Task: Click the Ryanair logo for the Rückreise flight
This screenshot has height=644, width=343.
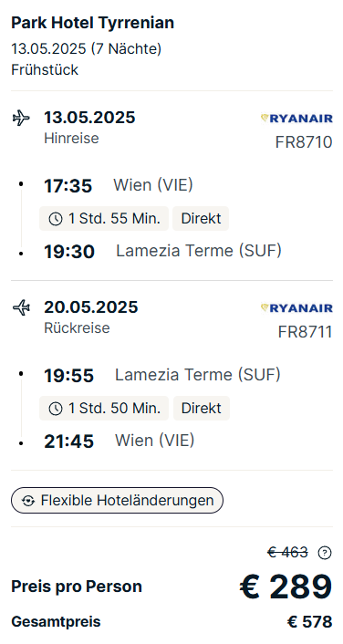Action: click(x=296, y=308)
